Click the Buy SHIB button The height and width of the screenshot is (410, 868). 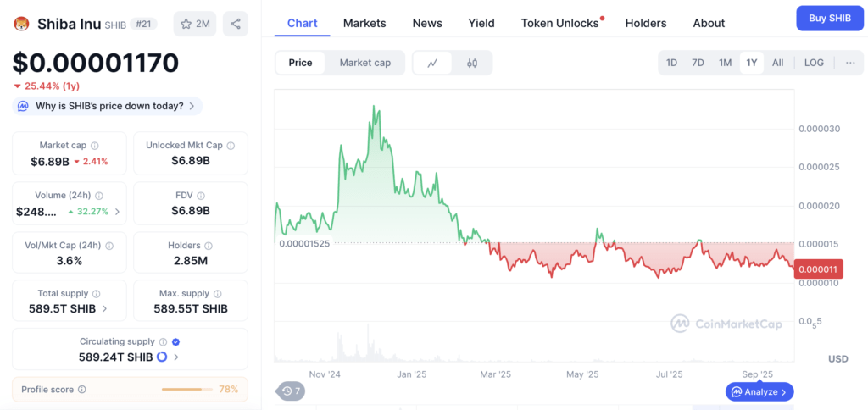[x=829, y=19]
